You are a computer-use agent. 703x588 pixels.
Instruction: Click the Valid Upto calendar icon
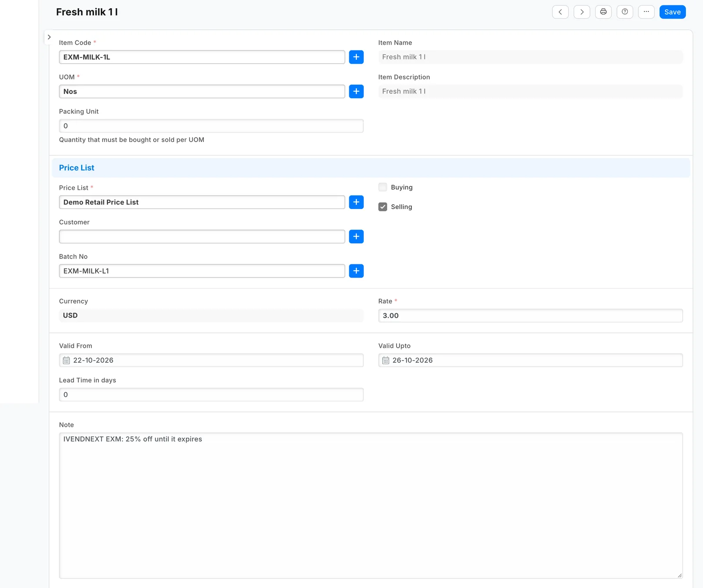[385, 361]
